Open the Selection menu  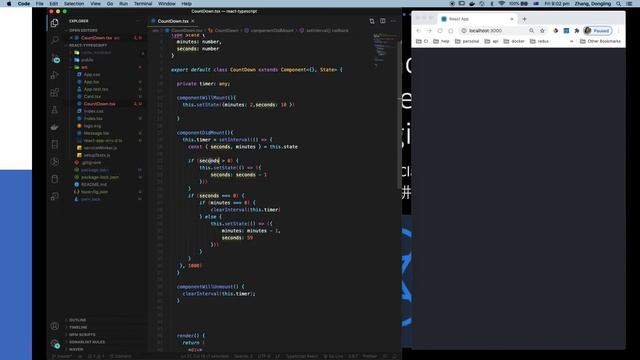(x=74, y=4)
